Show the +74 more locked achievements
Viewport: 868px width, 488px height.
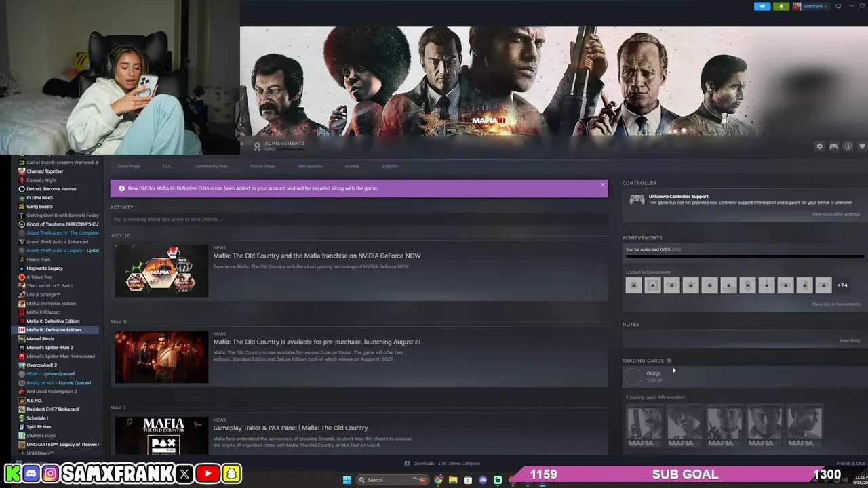842,285
